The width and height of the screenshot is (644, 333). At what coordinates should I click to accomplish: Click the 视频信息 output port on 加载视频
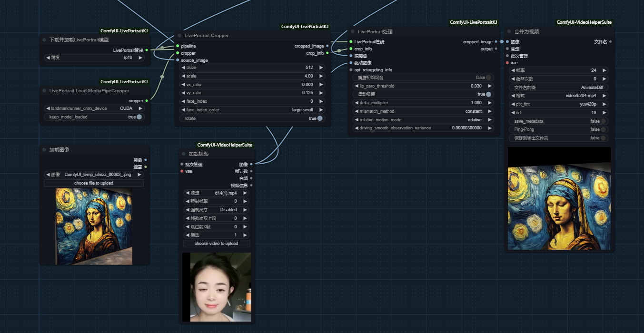click(x=251, y=186)
